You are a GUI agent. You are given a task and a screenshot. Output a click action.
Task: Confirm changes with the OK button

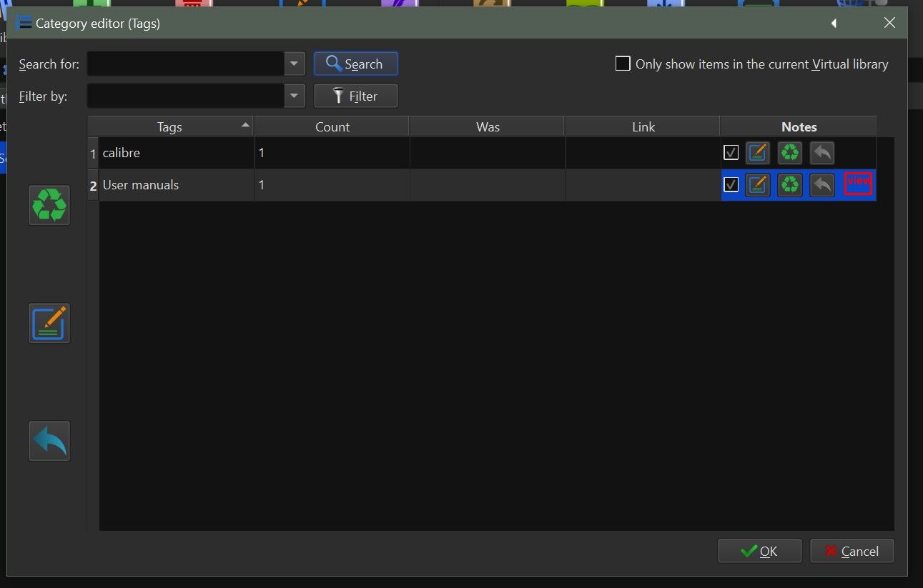point(760,551)
